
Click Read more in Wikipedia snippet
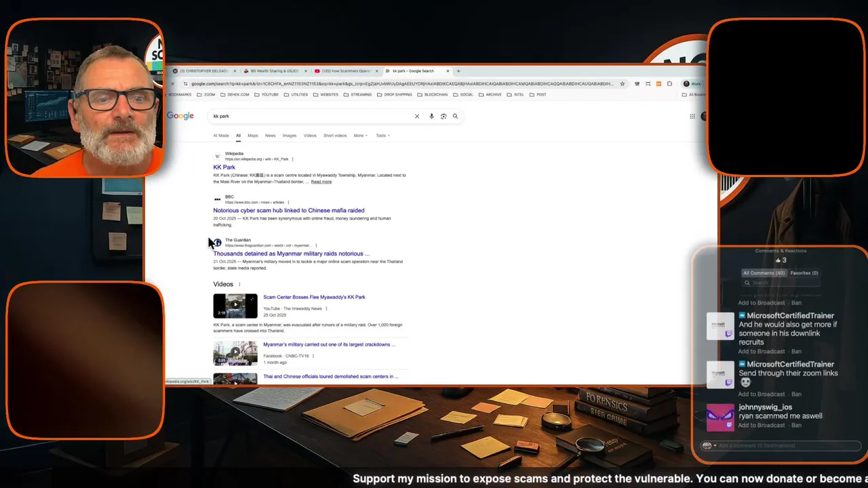(x=321, y=182)
